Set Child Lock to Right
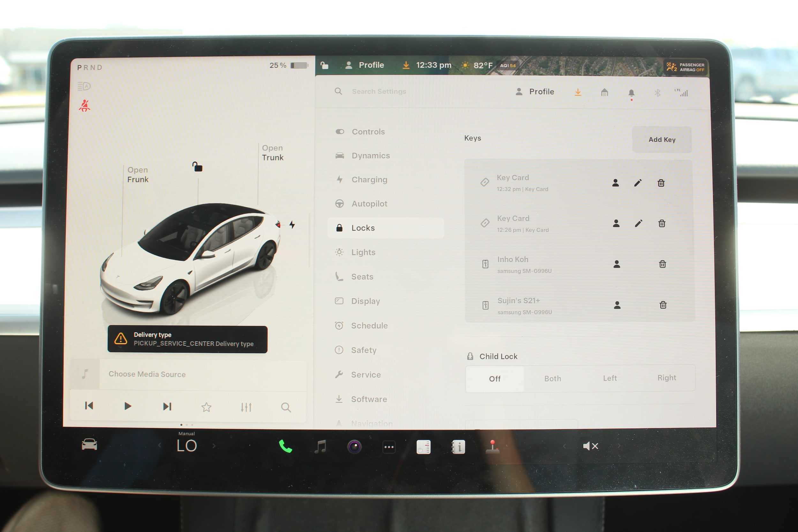The height and width of the screenshot is (532, 798). [x=666, y=378]
